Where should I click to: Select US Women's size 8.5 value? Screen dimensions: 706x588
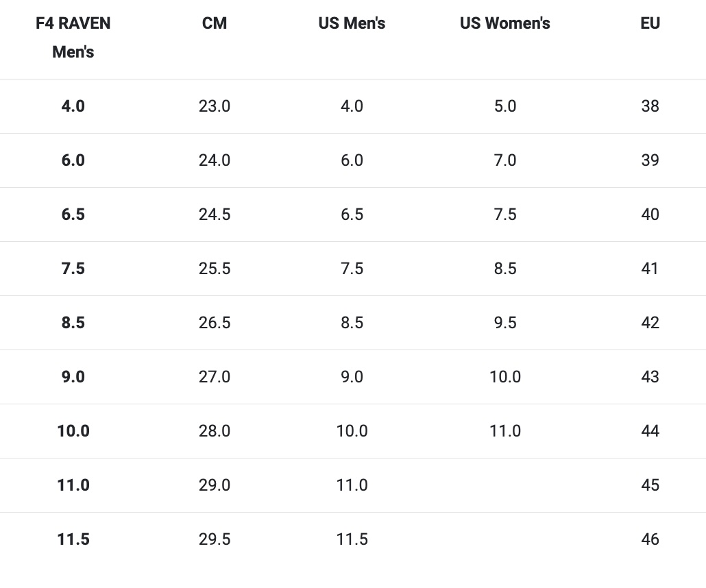[x=505, y=269]
